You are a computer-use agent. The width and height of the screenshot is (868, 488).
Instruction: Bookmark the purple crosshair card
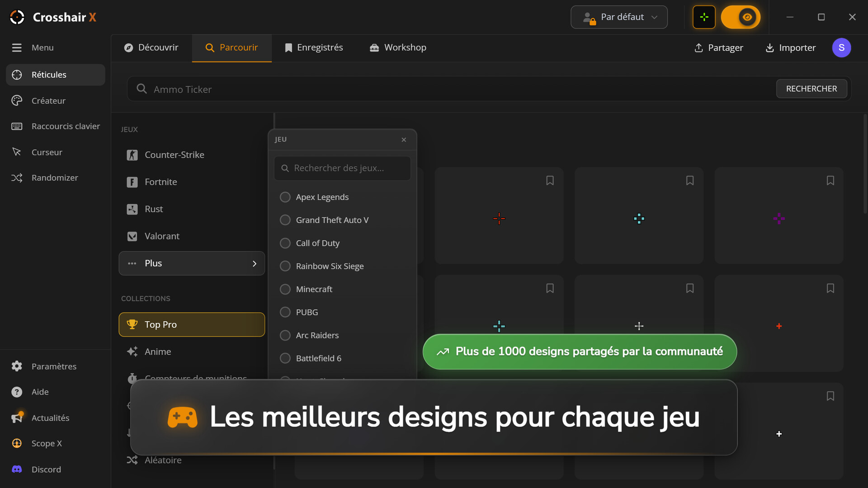tap(830, 181)
